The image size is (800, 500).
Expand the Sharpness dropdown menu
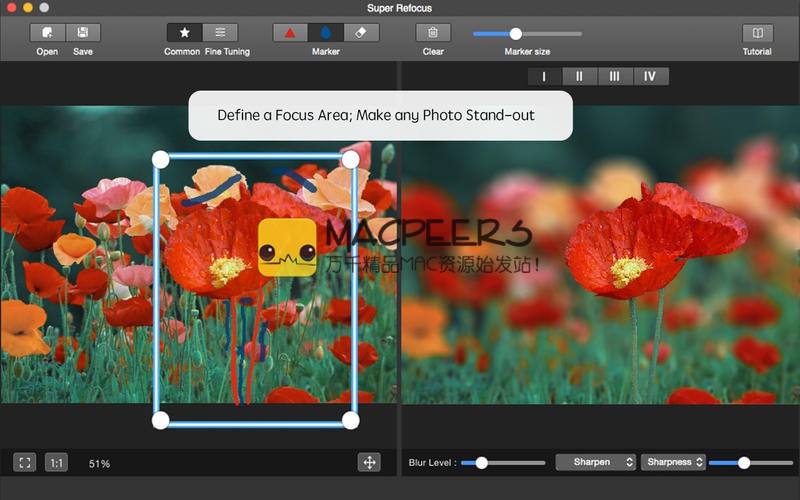tap(673, 462)
